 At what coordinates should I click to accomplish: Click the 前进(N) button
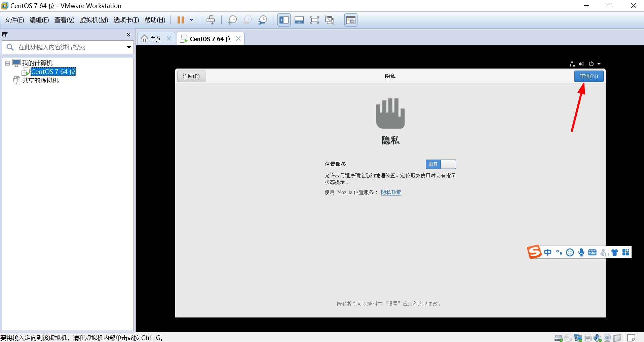(589, 76)
